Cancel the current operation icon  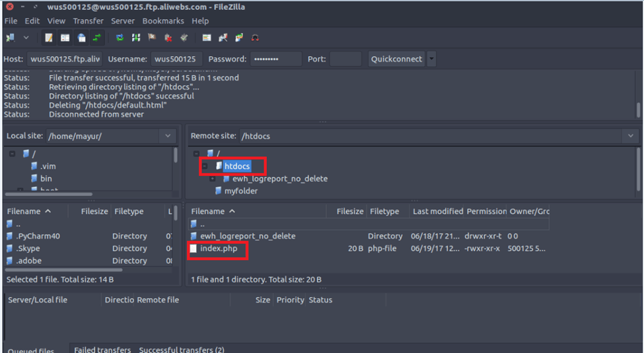152,38
